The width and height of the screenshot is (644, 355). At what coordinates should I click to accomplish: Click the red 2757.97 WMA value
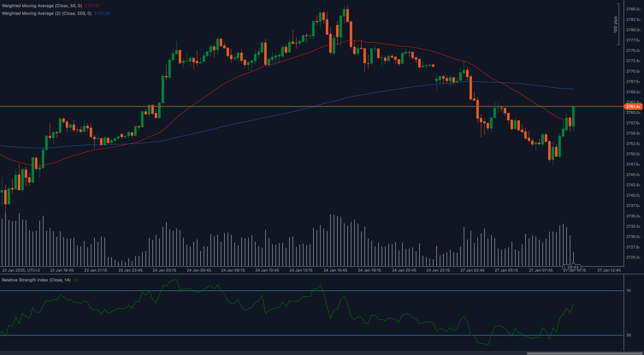(x=92, y=6)
